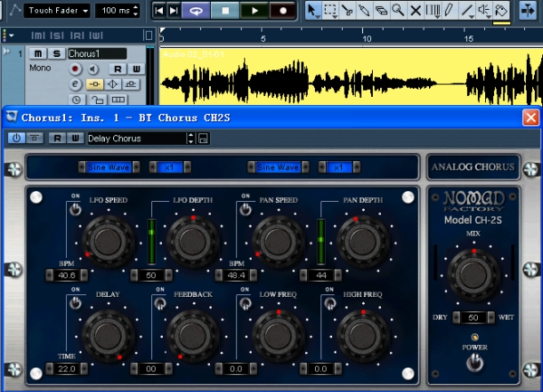
Task: Click the preset save disk icon
Action: pos(204,139)
